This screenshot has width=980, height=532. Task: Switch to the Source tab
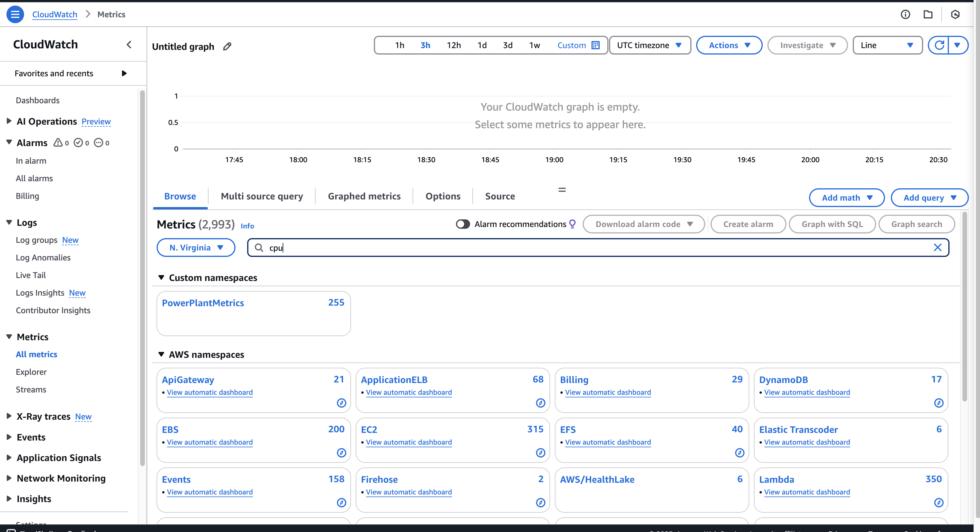(x=500, y=196)
